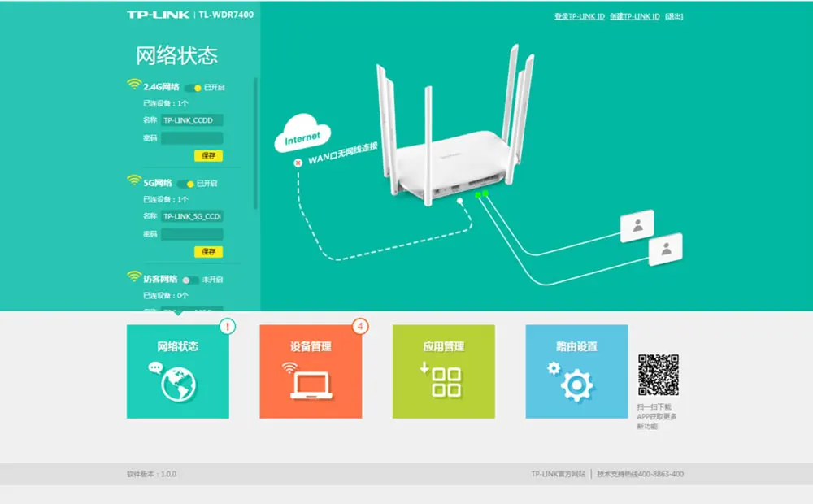Click the laptop icon in 设备管理 tile

tap(311, 386)
